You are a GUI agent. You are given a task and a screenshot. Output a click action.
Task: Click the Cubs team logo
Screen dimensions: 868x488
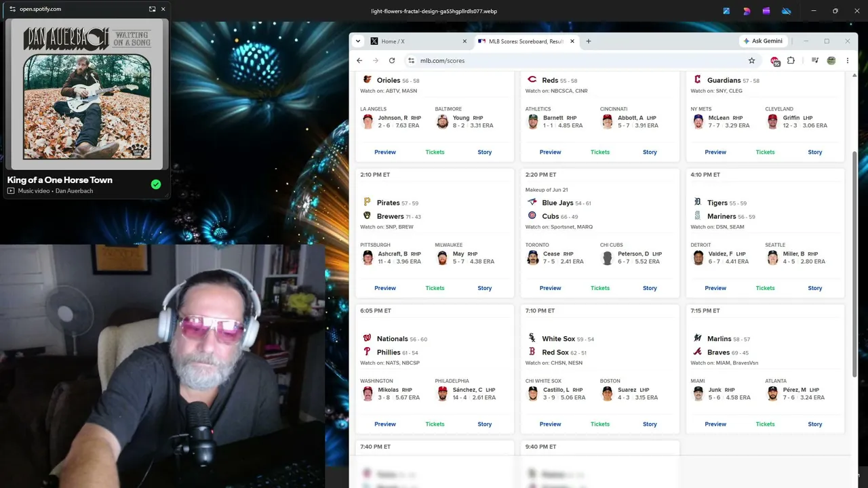[x=532, y=216]
